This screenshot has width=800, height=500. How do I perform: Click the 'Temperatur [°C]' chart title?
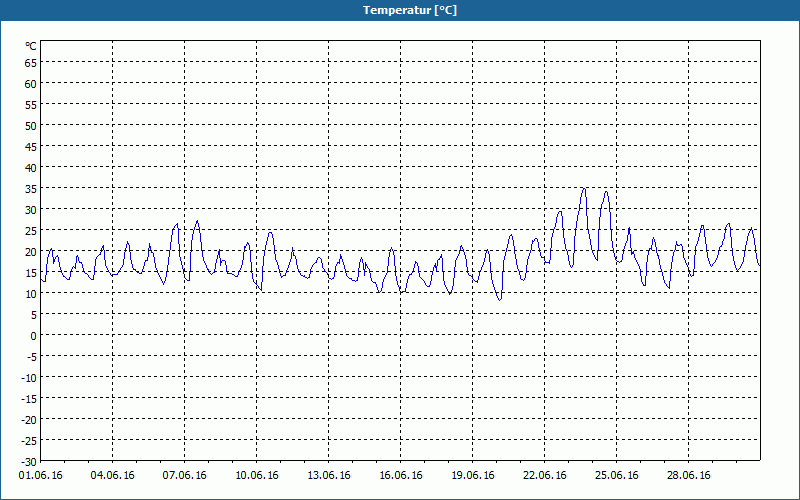[x=410, y=10]
